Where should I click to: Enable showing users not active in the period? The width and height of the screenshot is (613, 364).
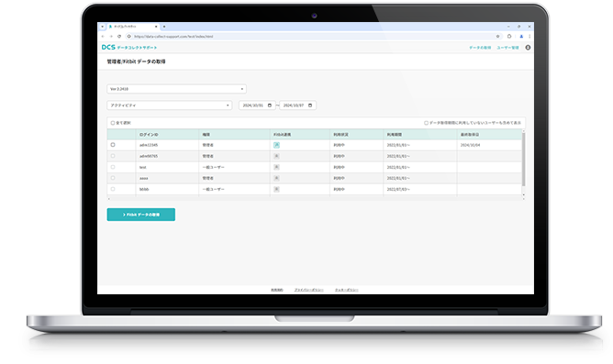click(x=426, y=123)
